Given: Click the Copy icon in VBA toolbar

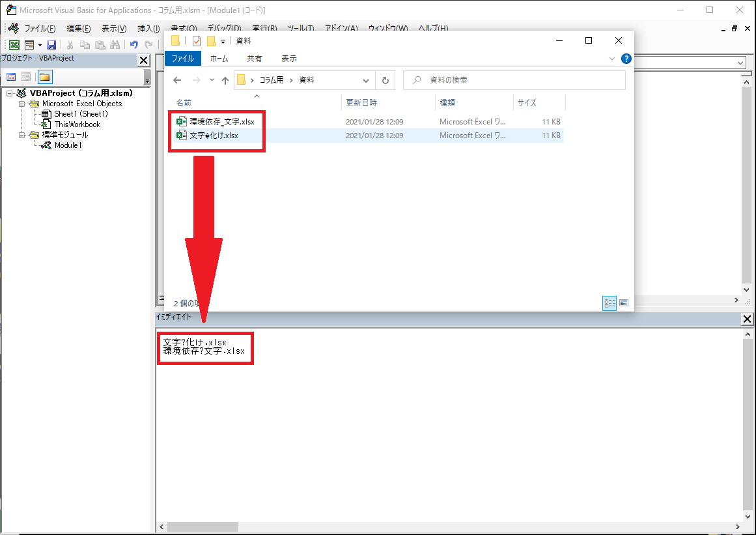Looking at the screenshot, I should (85, 45).
